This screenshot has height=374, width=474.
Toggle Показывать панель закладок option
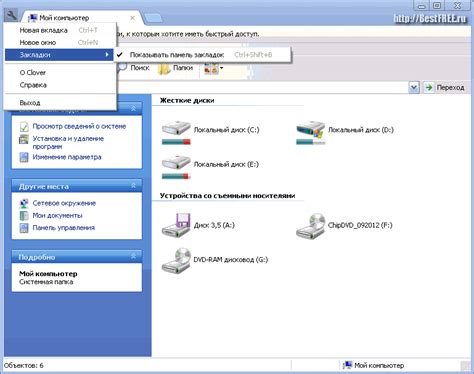tap(202, 55)
